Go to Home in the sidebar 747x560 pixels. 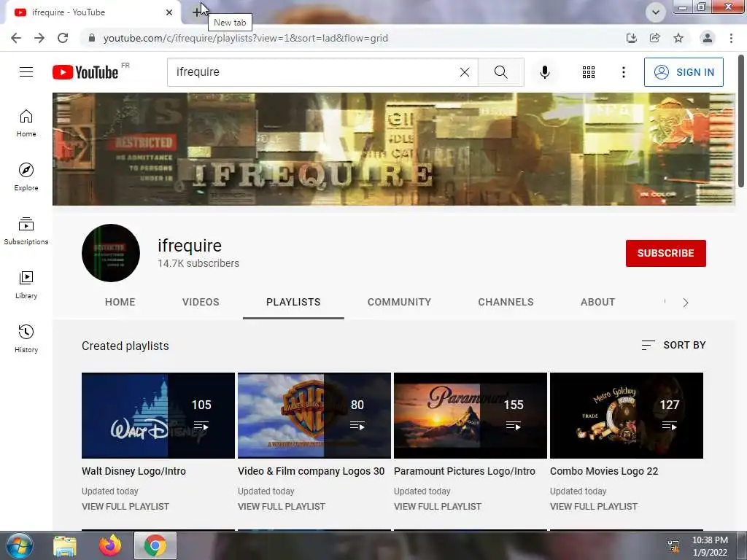coord(26,123)
